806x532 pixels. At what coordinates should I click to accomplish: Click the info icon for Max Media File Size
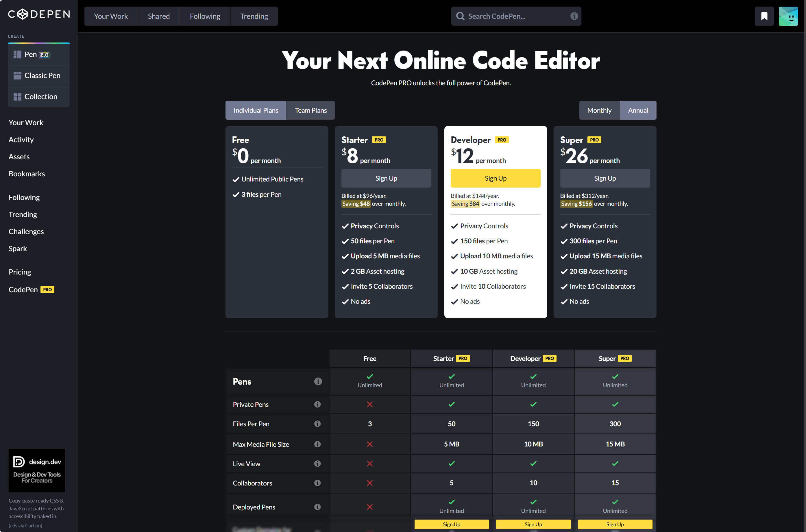[317, 444]
